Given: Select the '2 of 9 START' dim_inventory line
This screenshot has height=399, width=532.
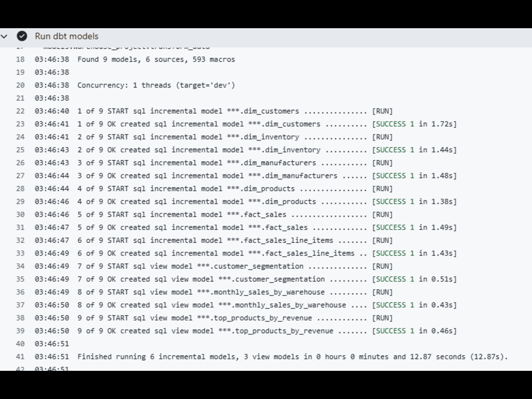Looking at the screenshot, I should tap(235, 137).
